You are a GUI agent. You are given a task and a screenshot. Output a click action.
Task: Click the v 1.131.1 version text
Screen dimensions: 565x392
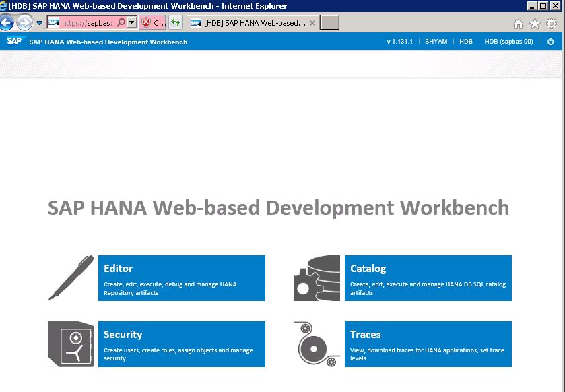click(x=399, y=42)
